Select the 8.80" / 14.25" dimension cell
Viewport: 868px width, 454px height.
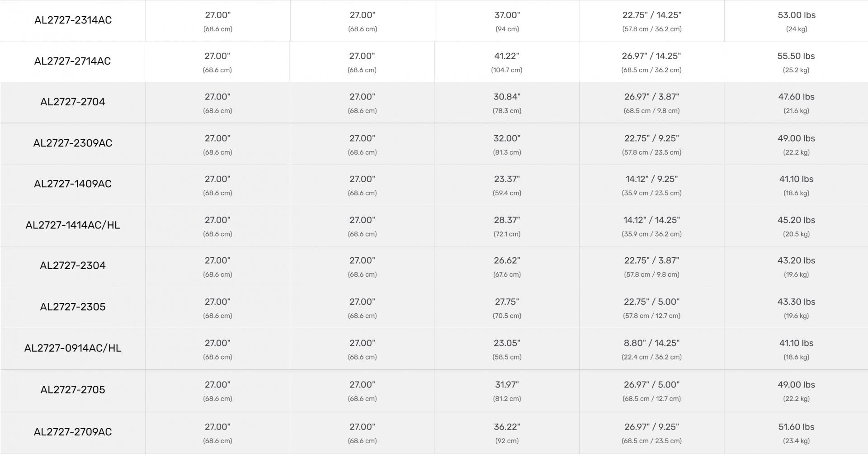coord(651,344)
